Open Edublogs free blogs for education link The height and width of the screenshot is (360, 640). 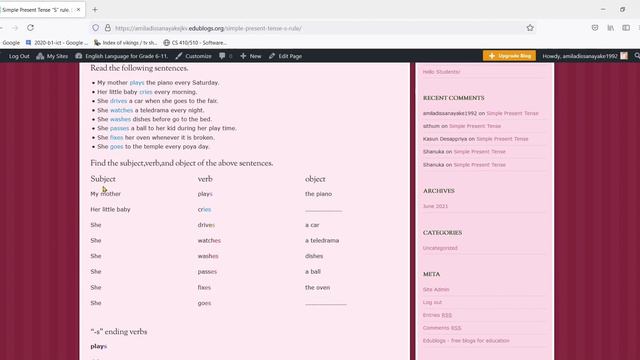pos(466,340)
